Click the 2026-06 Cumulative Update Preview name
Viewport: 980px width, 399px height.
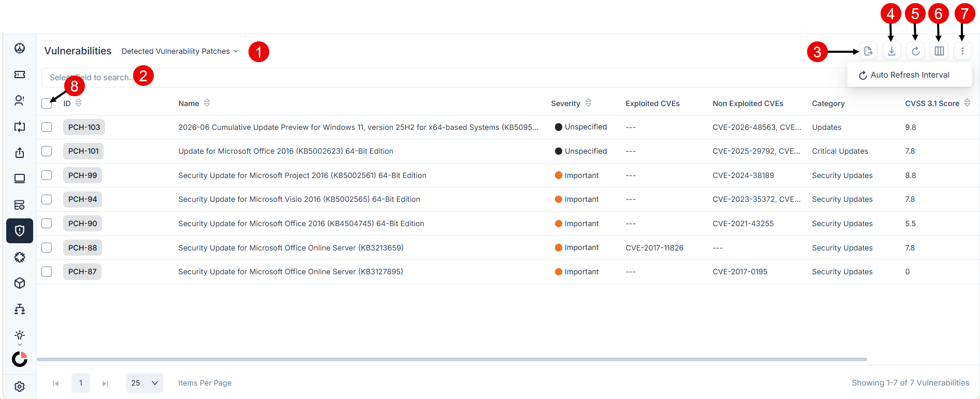358,127
